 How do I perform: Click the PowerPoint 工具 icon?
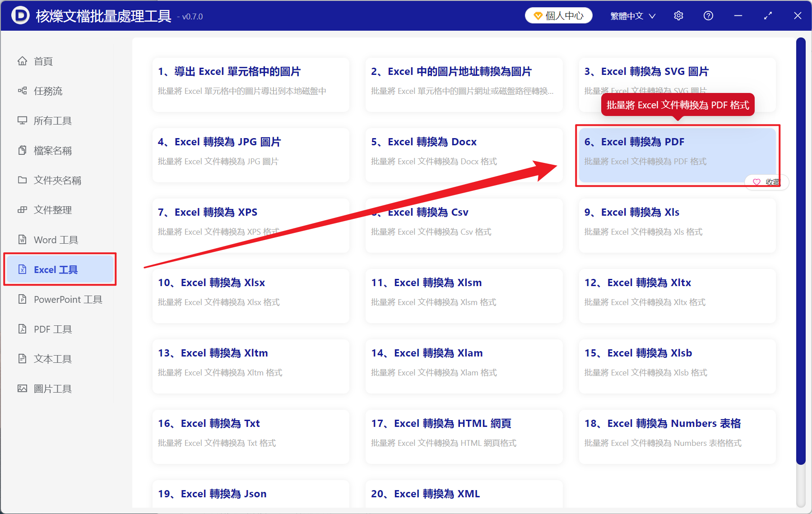[x=22, y=299]
